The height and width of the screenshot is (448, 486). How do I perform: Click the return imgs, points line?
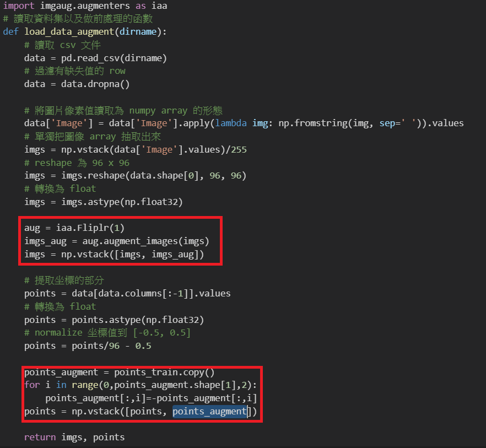pos(74,437)
